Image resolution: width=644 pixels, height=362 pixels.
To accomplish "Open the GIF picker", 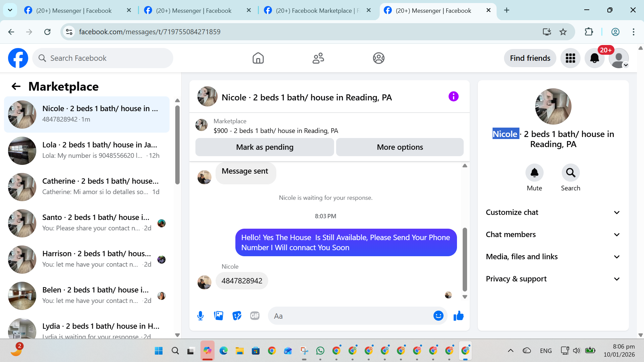I will (x=255, y=316).
